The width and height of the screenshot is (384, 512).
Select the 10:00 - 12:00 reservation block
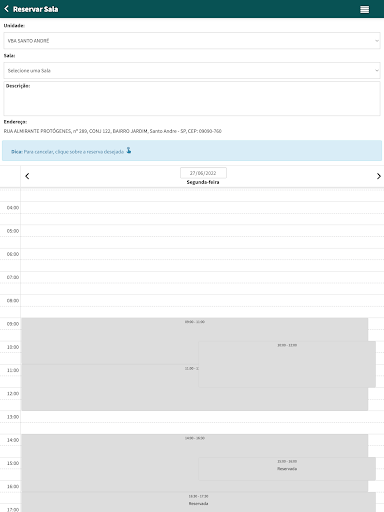(x=287, y=364)
